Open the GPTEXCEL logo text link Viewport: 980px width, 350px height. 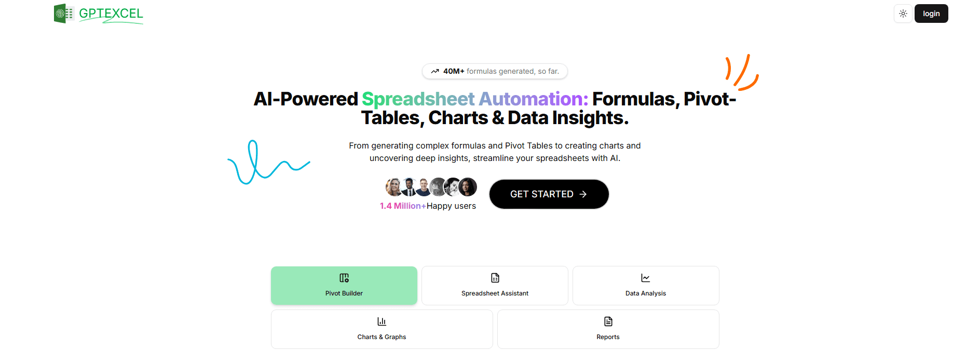click(x=111, y=14)
